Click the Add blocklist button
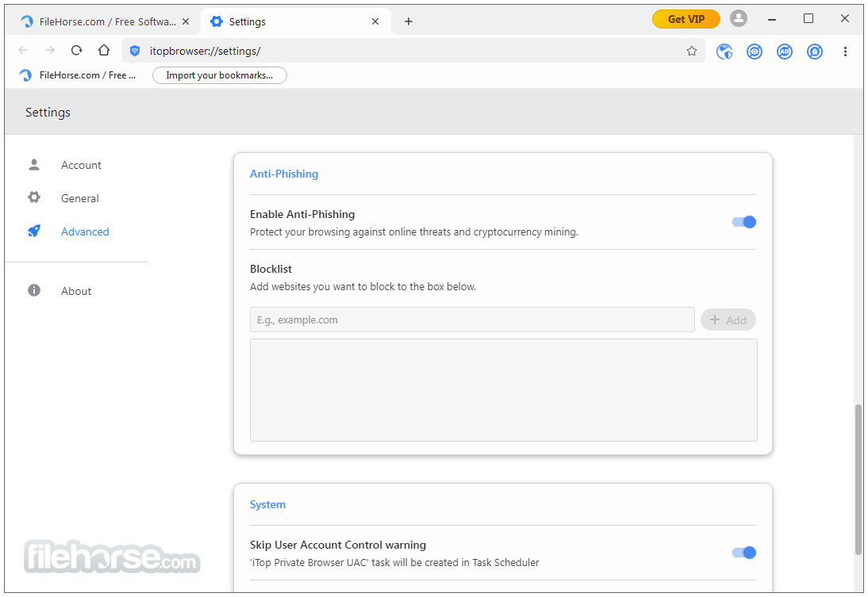Image resolution: width=868 pixels, height=597 pixels. 728,320
